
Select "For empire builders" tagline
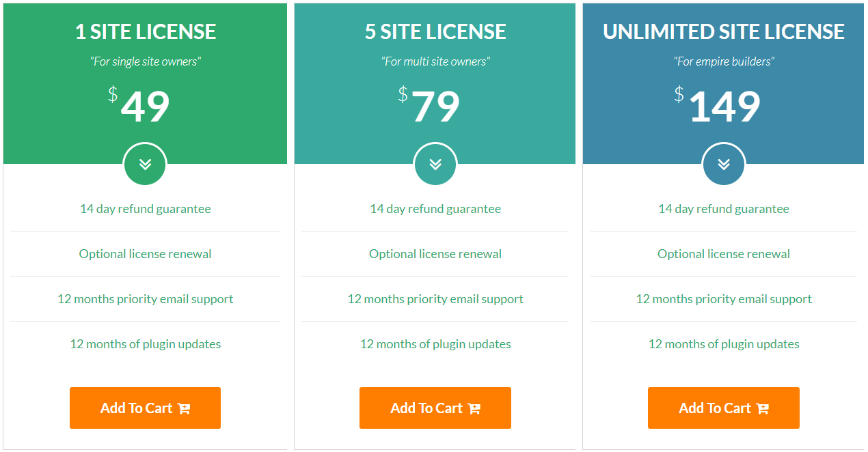[x=724, y=61]
